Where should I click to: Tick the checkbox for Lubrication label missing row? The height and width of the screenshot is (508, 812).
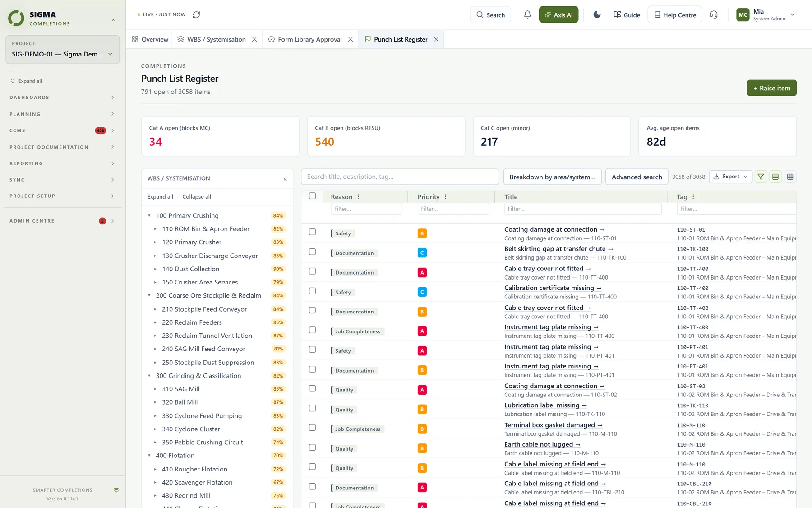[312, 408]
